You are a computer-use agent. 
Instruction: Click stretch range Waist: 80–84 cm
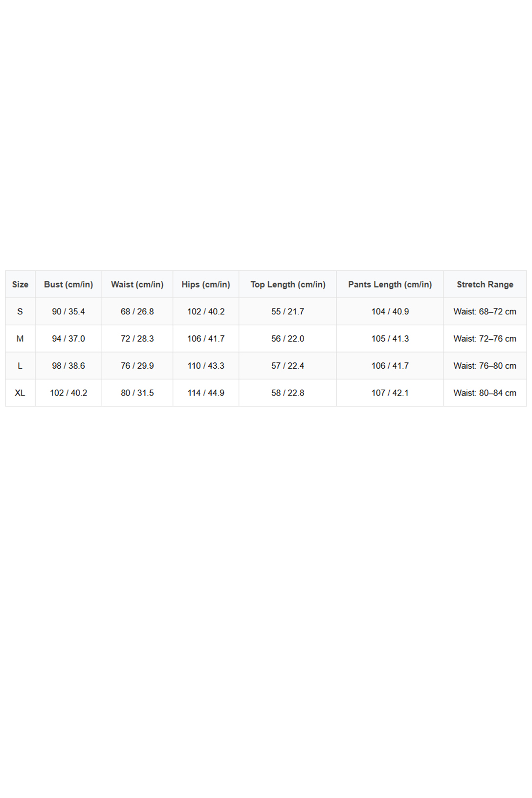pyautogui.click(x=485, y=393)
